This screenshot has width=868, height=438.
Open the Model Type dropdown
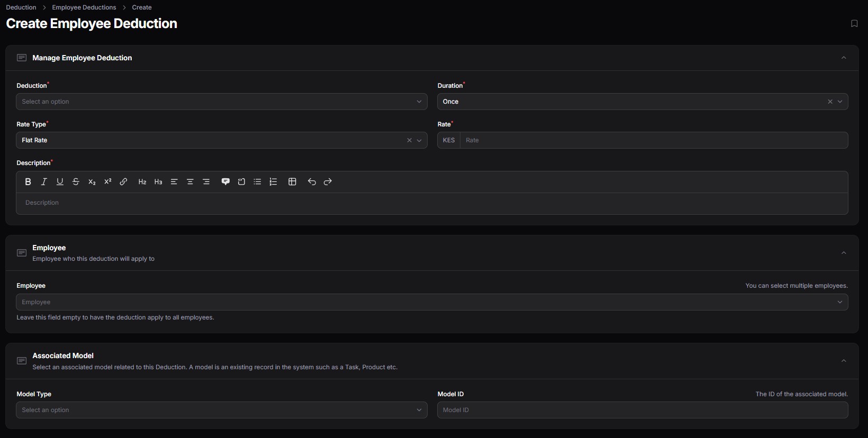221,410
